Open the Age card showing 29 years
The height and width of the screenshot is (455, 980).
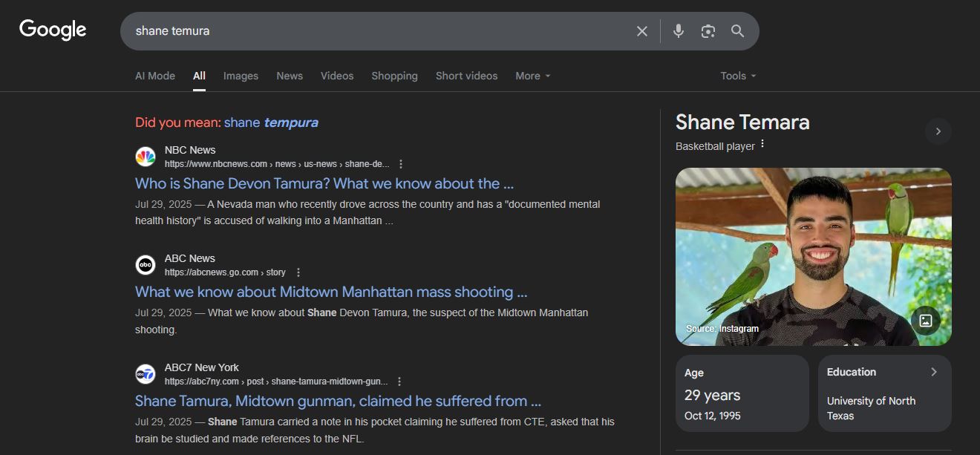click(742, 393)
